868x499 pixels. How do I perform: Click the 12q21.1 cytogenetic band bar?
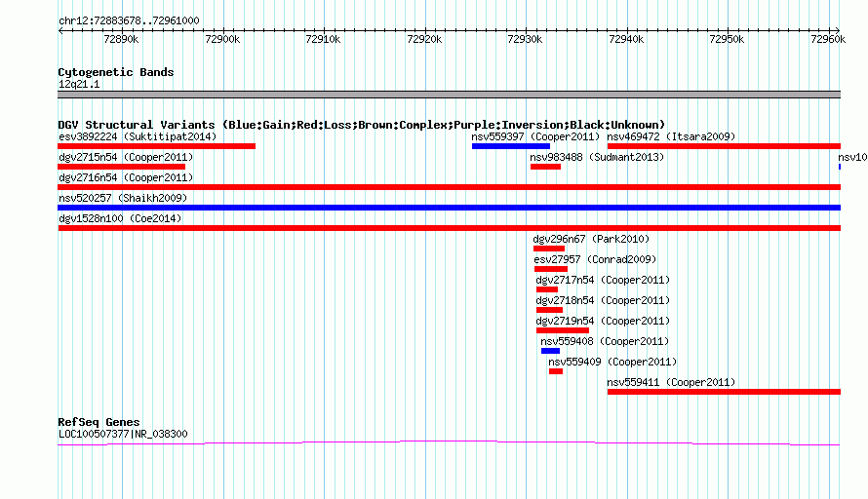click(449, 95)
